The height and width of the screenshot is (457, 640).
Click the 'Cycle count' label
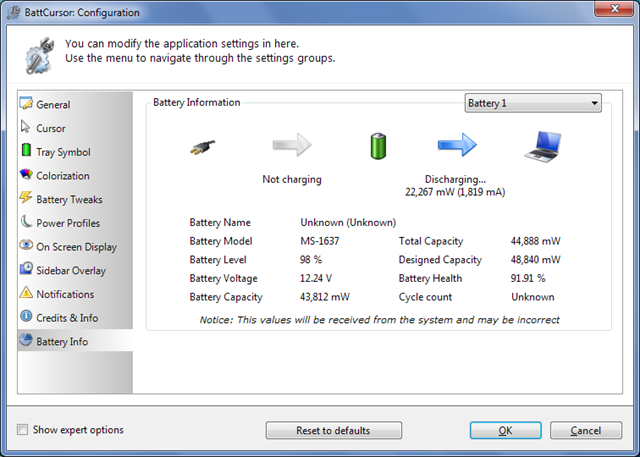pyautogui.click(x=425, y=297)
